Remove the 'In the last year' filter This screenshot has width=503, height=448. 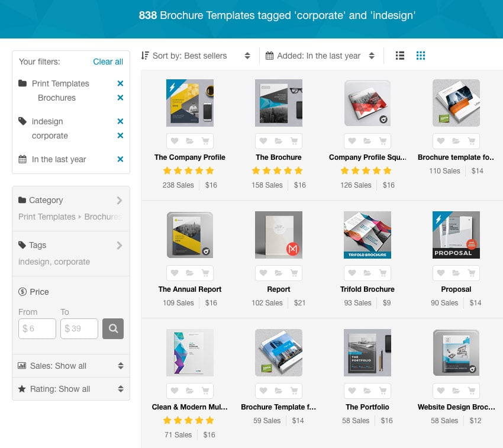coord(120,159)
